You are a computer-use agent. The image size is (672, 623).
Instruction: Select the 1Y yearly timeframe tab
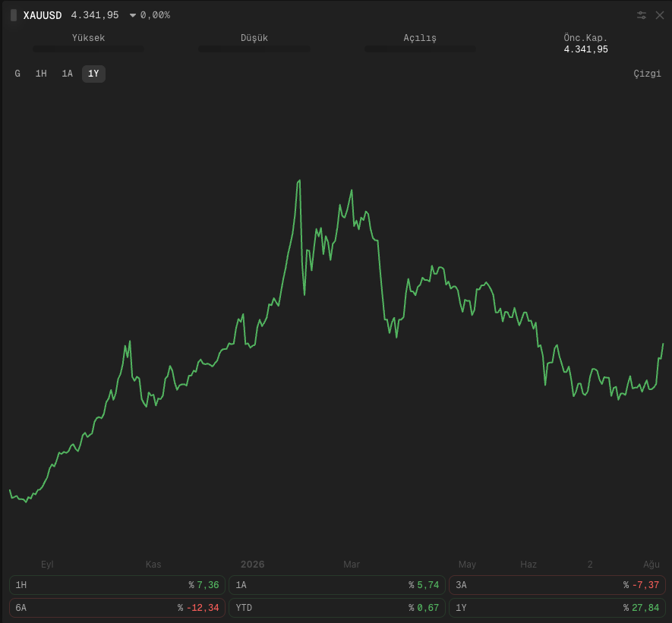pos(93,74)
